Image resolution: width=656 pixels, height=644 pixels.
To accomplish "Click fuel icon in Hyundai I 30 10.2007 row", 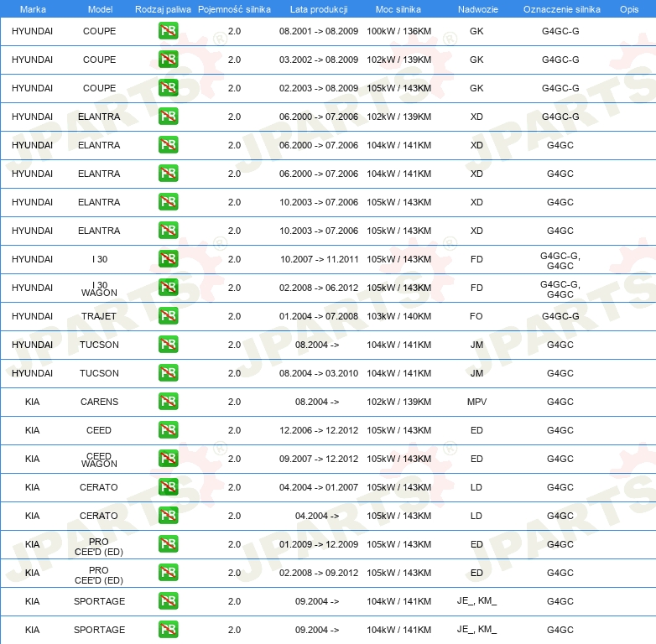I will 168,259.
